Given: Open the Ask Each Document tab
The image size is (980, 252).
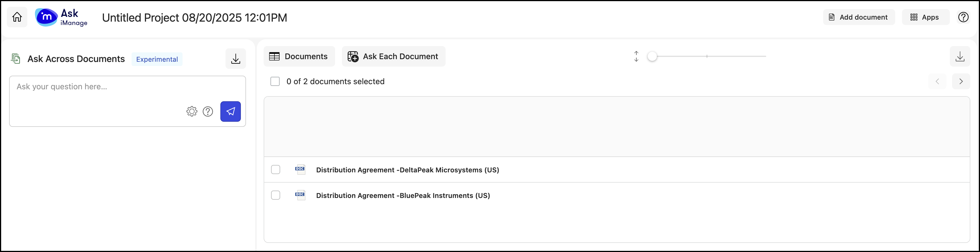Looking at the screenshot, I should click(393, 57).
